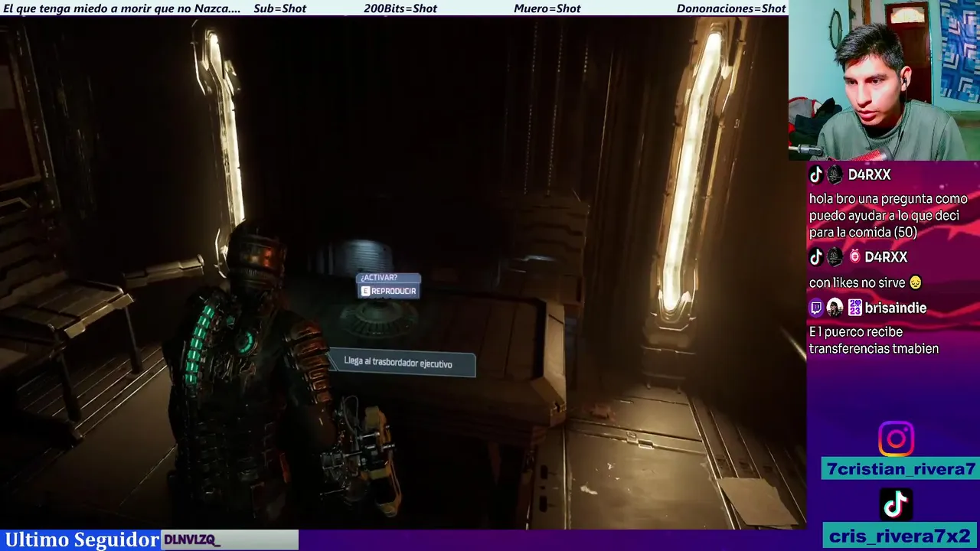Click the latest follower name DLNVLZQ_
The width and height of the screenshot is (980, 551).
pos(192,540)
